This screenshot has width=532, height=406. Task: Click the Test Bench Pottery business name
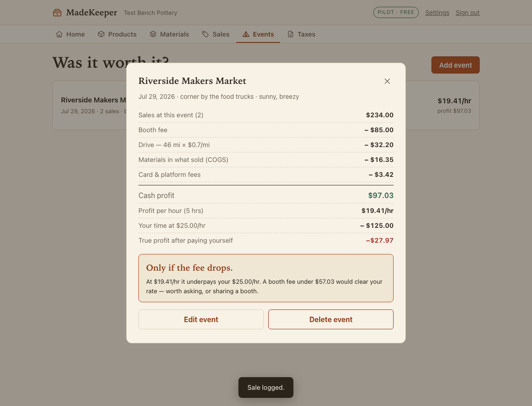(x=150, y=13)
